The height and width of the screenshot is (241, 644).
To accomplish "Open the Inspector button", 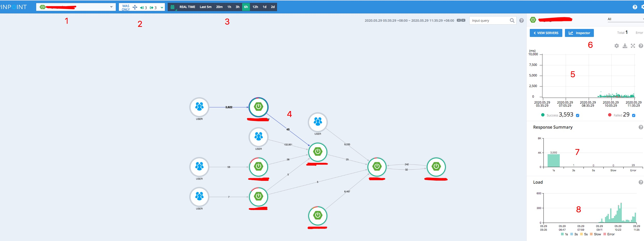I will click(x=579, y=33).
